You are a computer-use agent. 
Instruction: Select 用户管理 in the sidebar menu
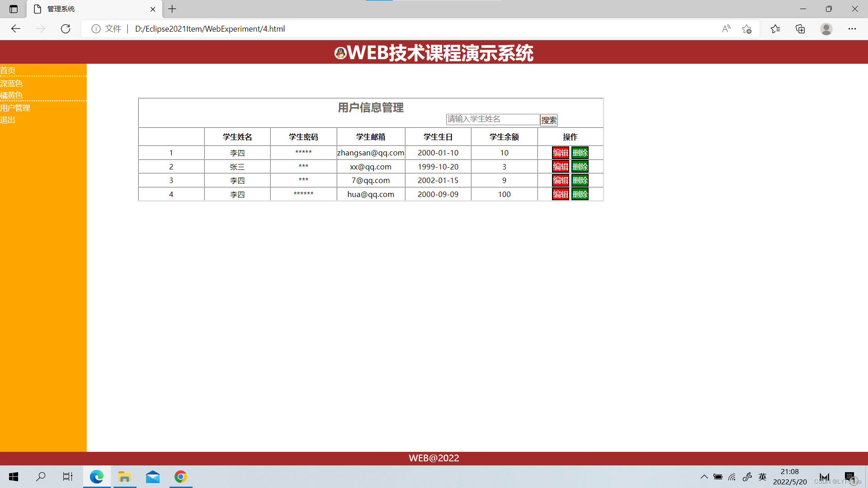[15, 108]
